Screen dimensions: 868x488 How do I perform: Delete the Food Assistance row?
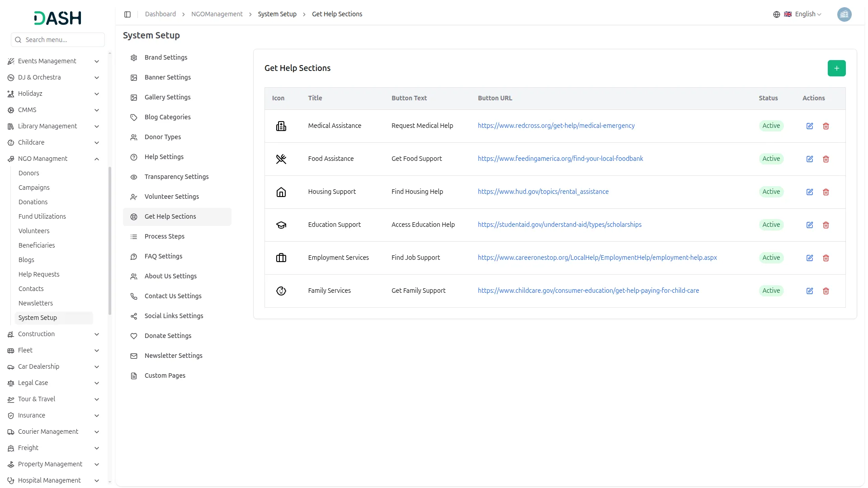[826, 159]
